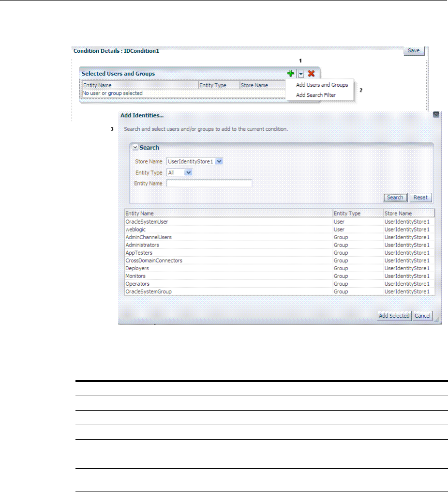448x492 pixels.
Task: Click the Save button
Action: click(x=414, y=50)
